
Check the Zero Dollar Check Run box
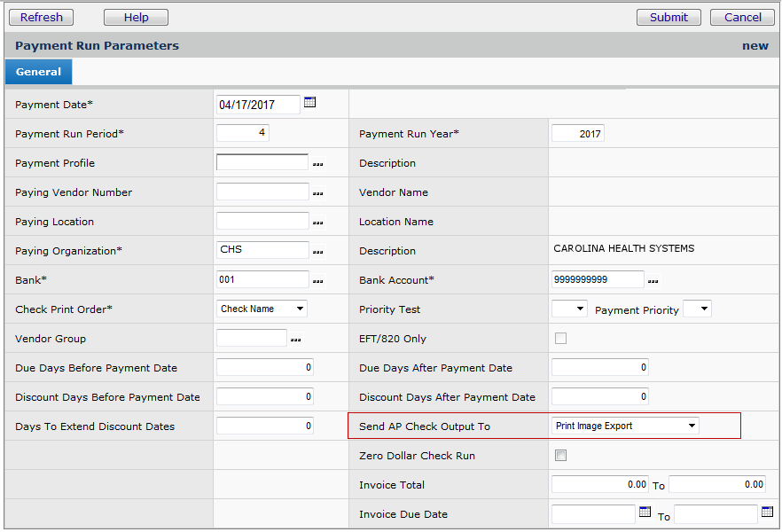pos(560,456)
